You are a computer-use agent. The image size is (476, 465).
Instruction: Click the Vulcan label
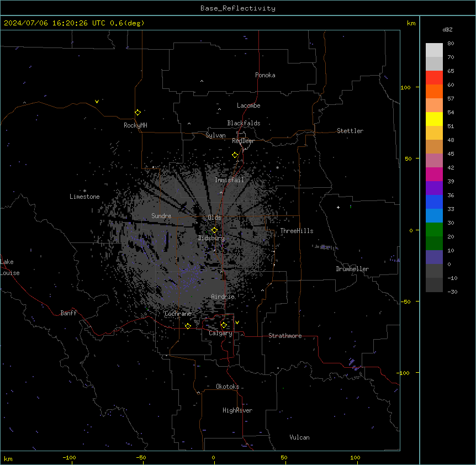coord(299,437)
